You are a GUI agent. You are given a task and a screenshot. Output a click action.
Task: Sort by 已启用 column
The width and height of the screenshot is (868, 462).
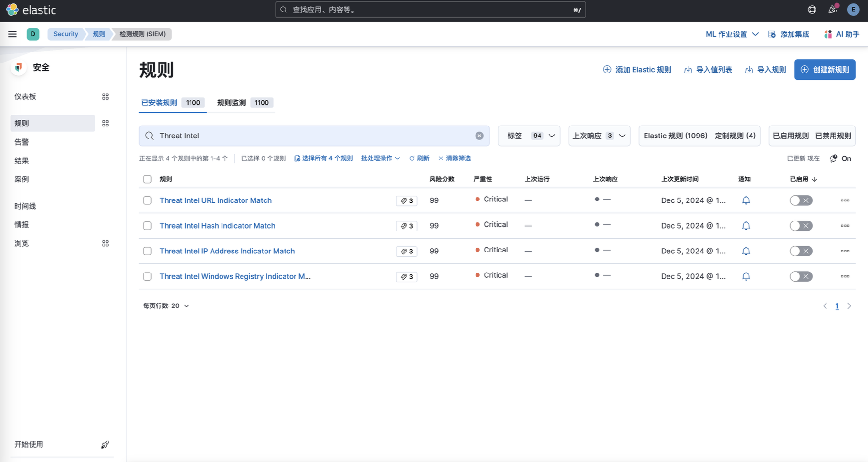[804, 179]
